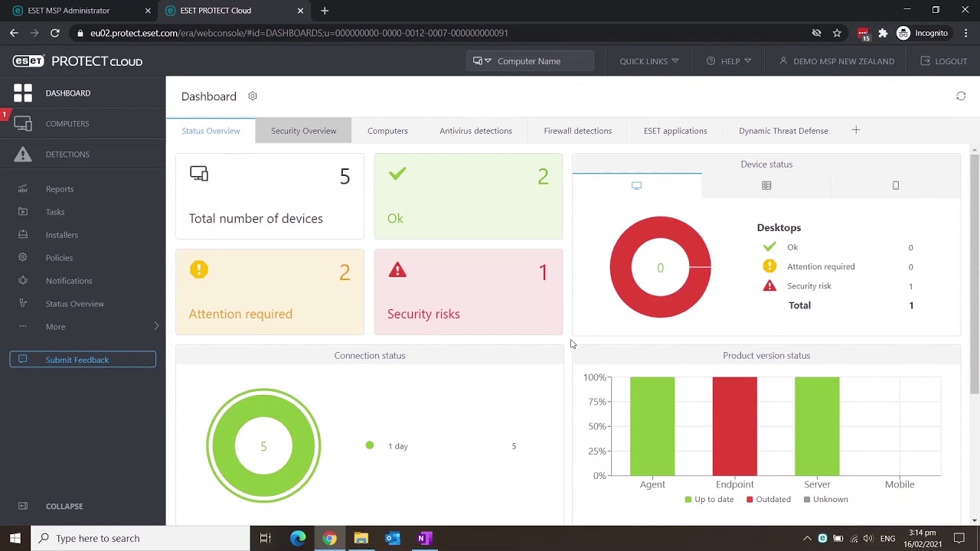Click the Detections warning triangle icon
Image resolution: width=980 pixels, height=551 pixels.
[x=23, y=155]
